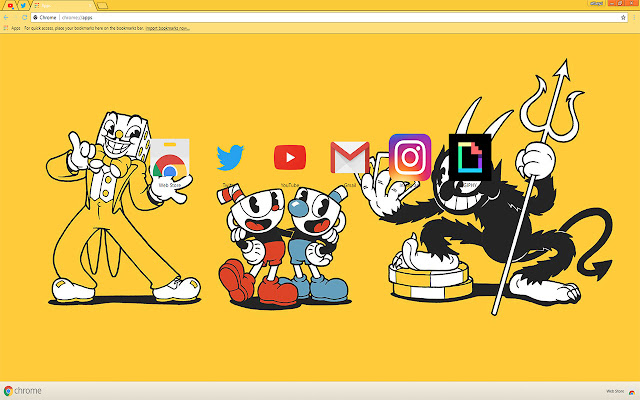Click the Chrome logo at bottom left

pyautogui.click(x=22, y=391)
